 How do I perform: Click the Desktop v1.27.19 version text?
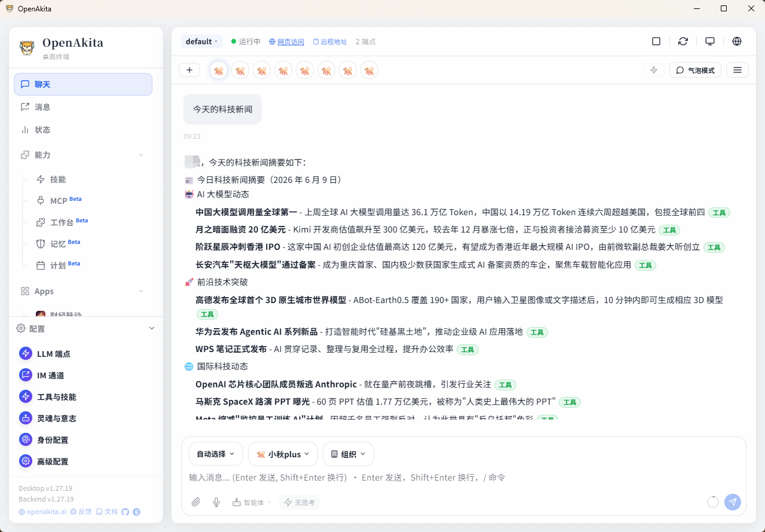45,488
